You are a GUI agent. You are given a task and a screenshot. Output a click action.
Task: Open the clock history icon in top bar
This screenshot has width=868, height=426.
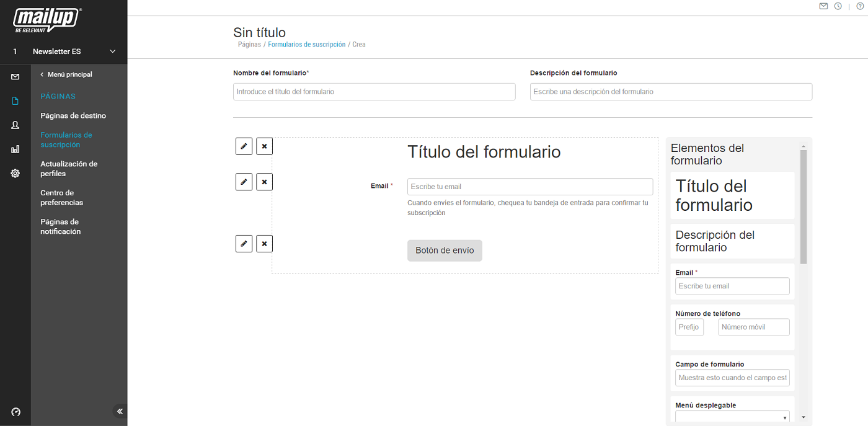tap(838, 6)
